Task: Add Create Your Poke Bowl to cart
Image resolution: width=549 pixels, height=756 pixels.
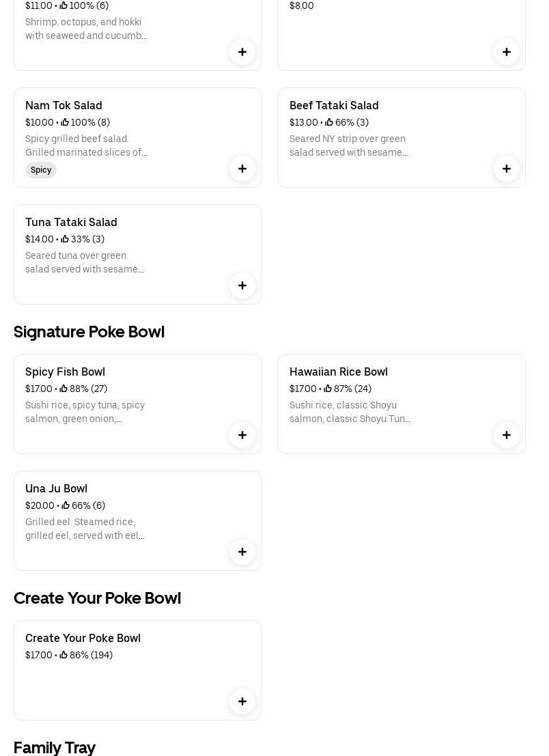Action: pos(242,701)
